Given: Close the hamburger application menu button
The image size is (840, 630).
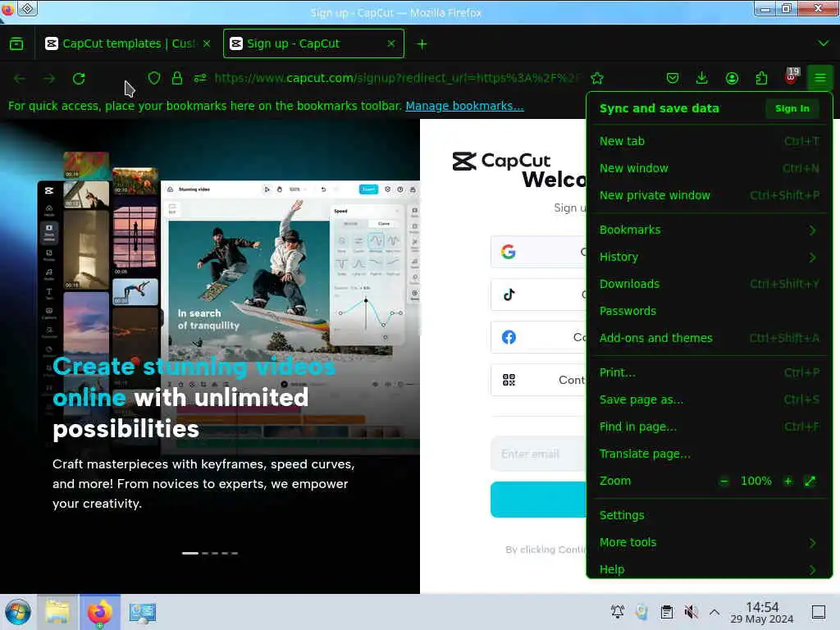Looking at the screenshot, I should click(x=820, y=78).
